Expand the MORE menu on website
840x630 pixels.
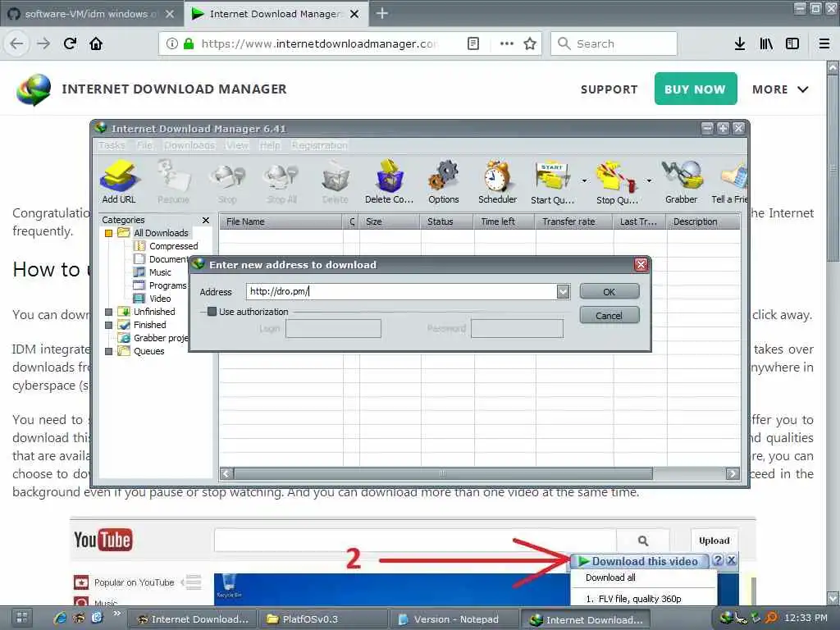[780, 89]
